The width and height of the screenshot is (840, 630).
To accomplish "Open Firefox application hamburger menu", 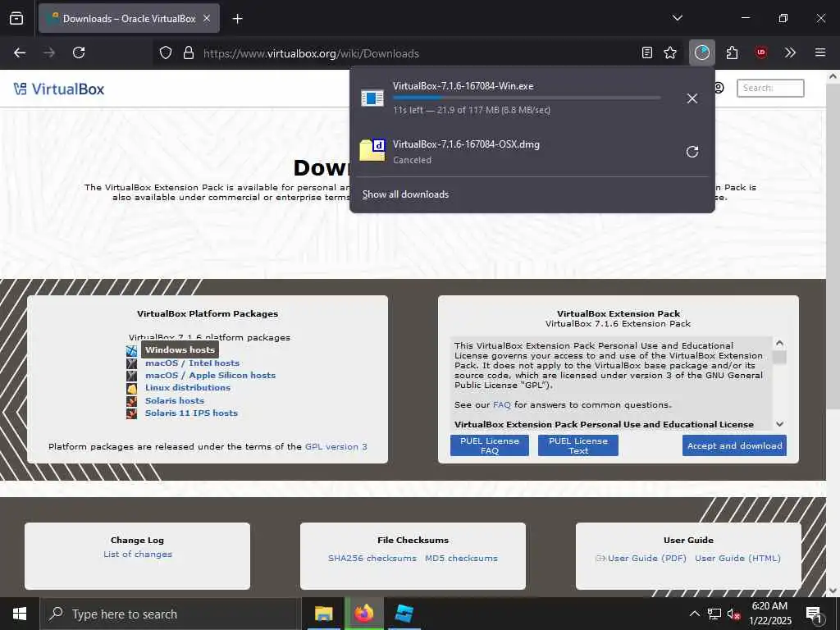I will 820,52.
